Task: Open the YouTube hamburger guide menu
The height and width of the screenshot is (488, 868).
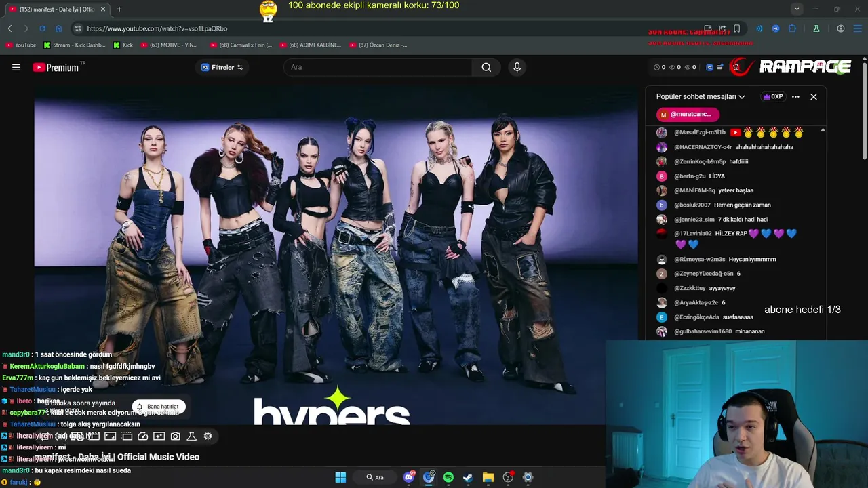Action: 16,67
